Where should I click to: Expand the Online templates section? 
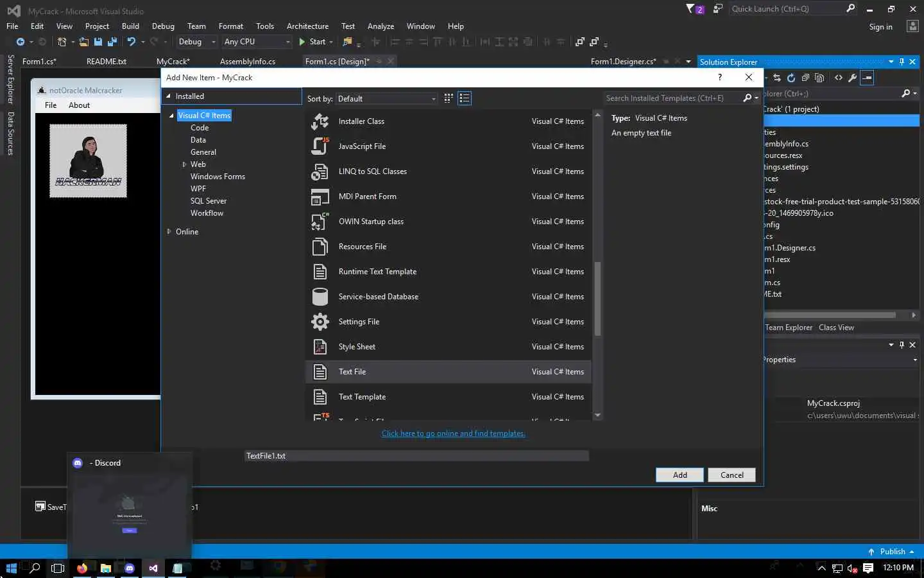tap(169, 232)
